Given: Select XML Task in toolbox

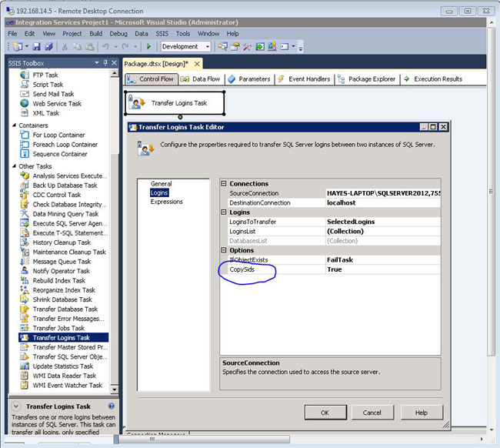Looking at the screenshot, I should click(x=45, y=113).
